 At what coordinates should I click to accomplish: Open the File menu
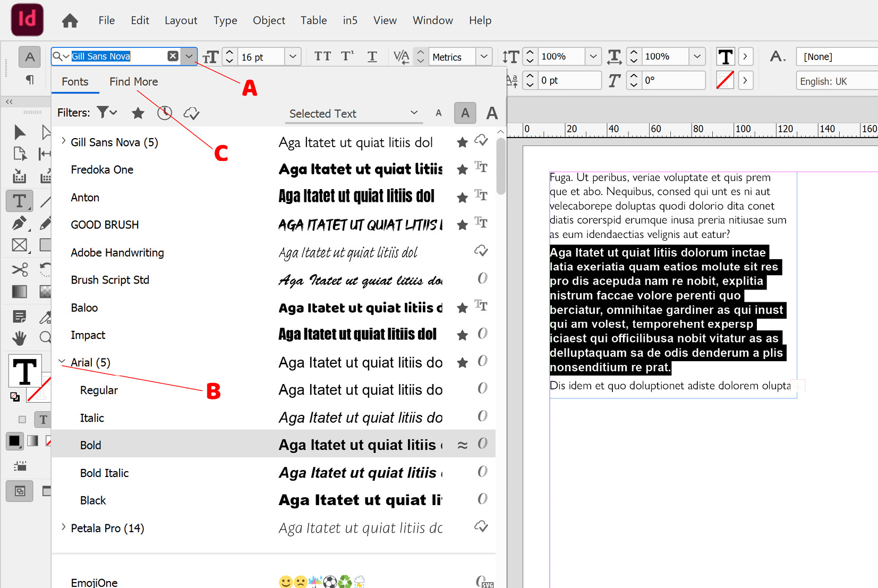click(x=106, y=20)
